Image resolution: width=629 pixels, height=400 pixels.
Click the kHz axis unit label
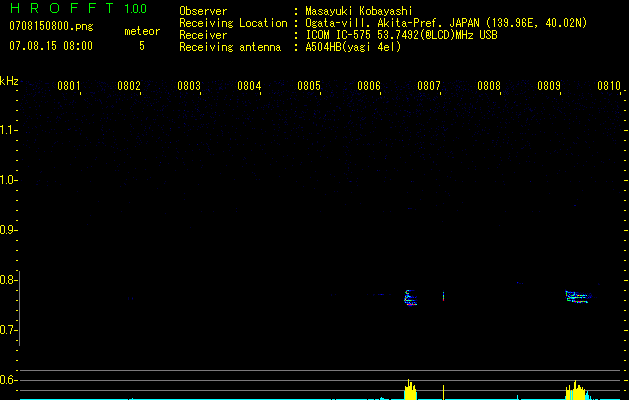click(x=9, y=81)
